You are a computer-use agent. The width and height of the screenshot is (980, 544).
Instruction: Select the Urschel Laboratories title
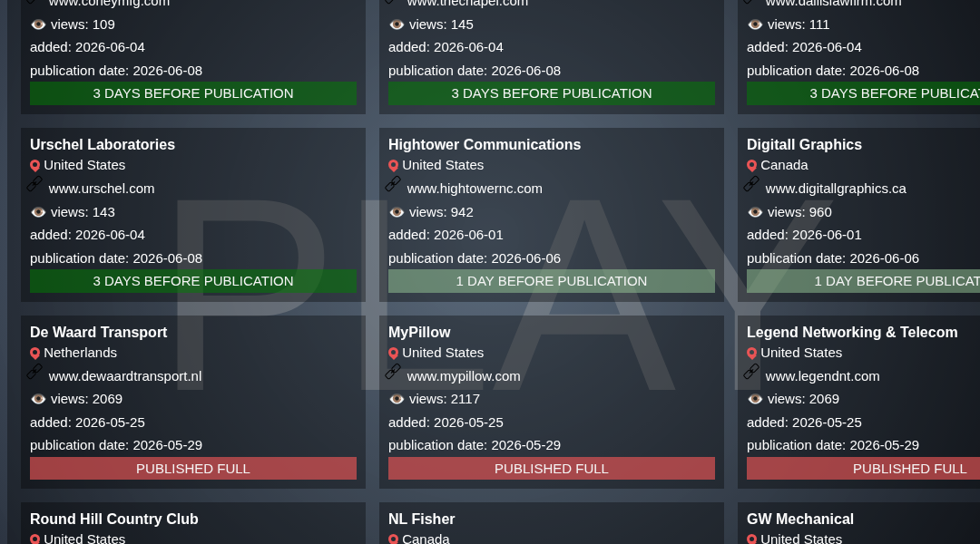(103, 144)
